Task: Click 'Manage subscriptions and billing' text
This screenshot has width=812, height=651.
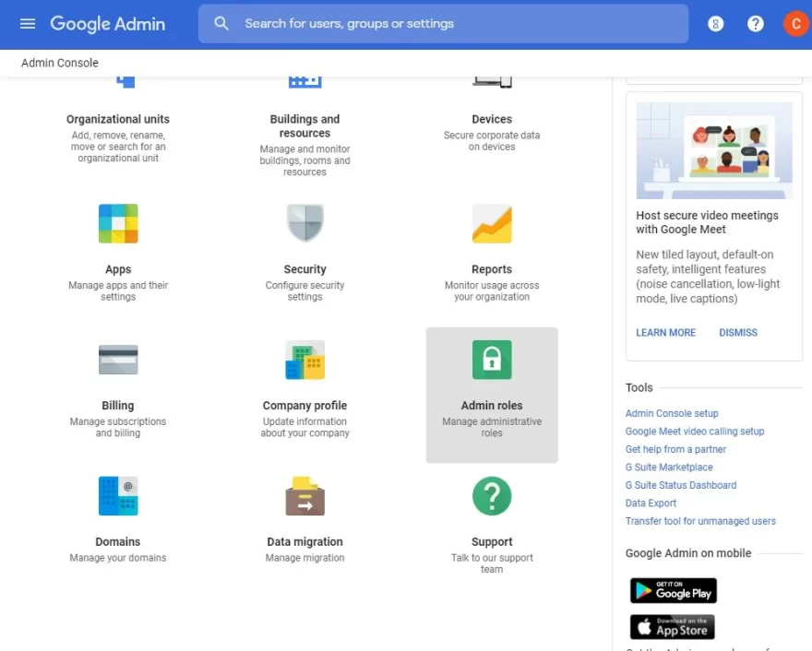Action: (118, 427)
